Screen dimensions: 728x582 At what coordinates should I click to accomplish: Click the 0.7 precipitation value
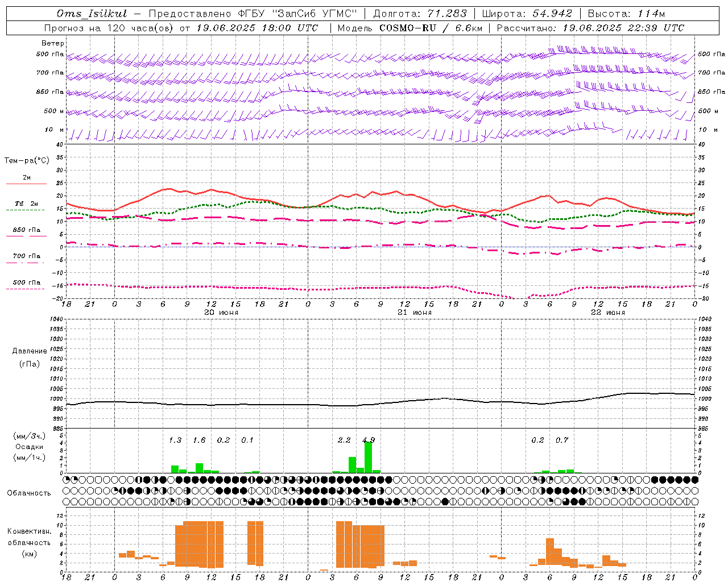pyautogui.click(x=562, y=440)
